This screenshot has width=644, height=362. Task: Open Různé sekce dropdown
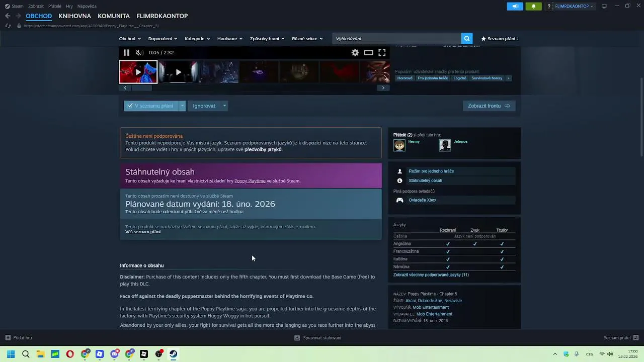coord(307,39)
